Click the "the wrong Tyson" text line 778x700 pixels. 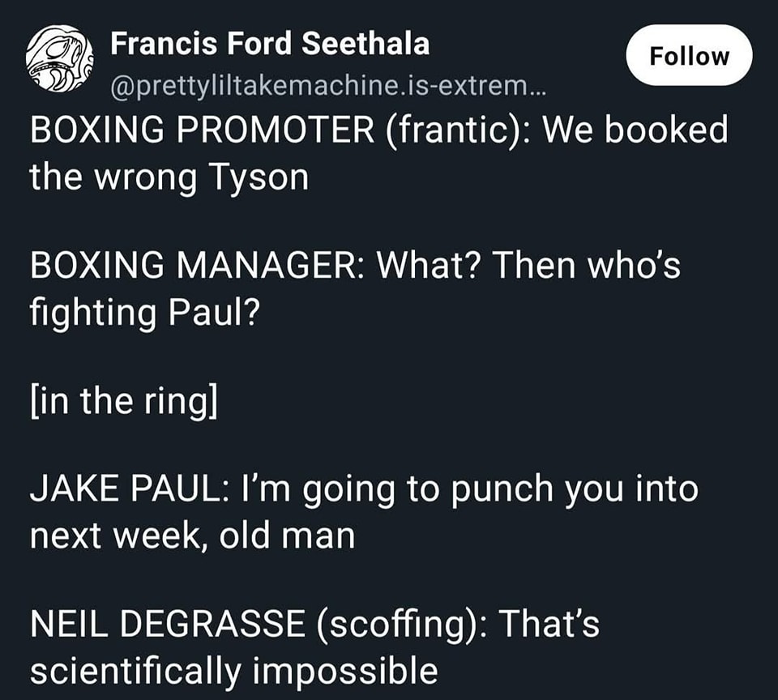[169, 177]
